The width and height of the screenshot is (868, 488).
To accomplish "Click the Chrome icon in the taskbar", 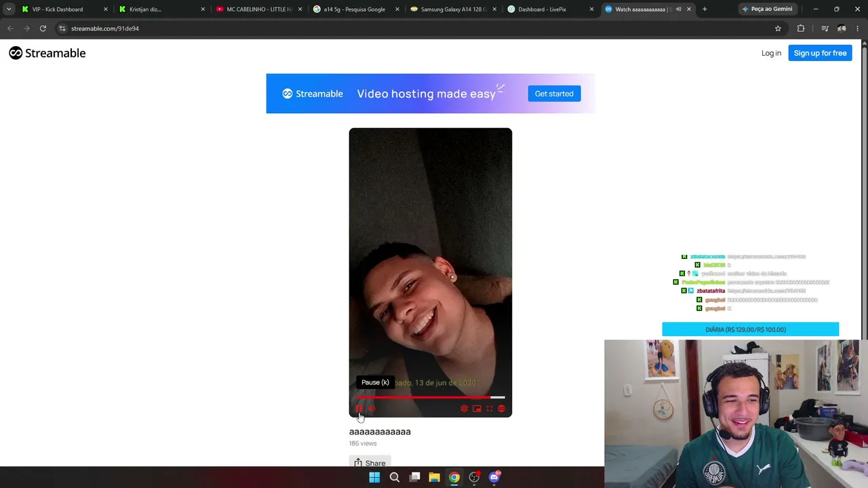I will click(454, 477).
